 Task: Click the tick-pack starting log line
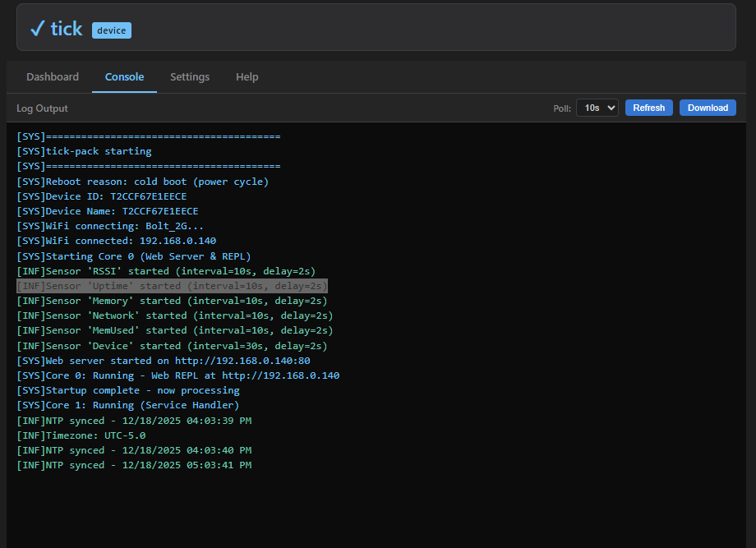pos(85,151)
